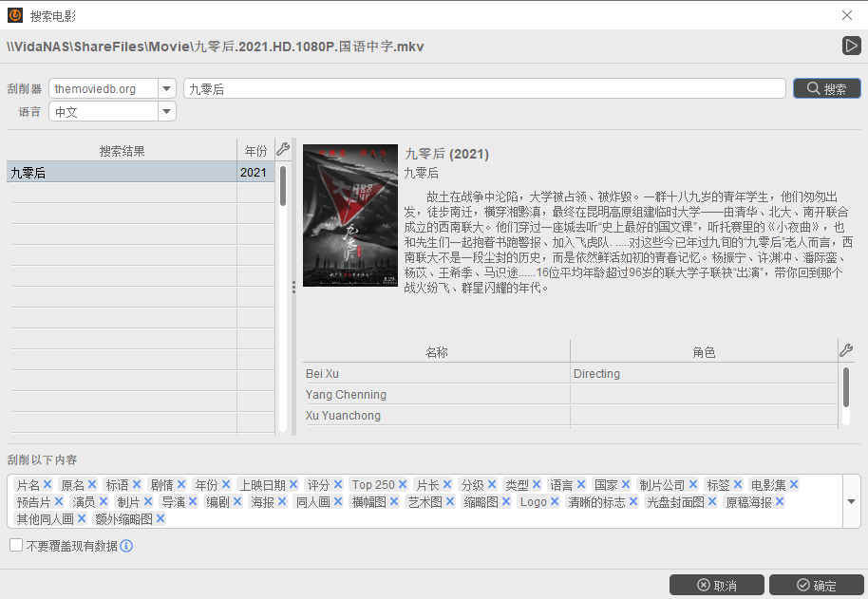Play the mkv movie file preview
The height and width of the screenshot is (599, 868).
[x=854, y=45]
